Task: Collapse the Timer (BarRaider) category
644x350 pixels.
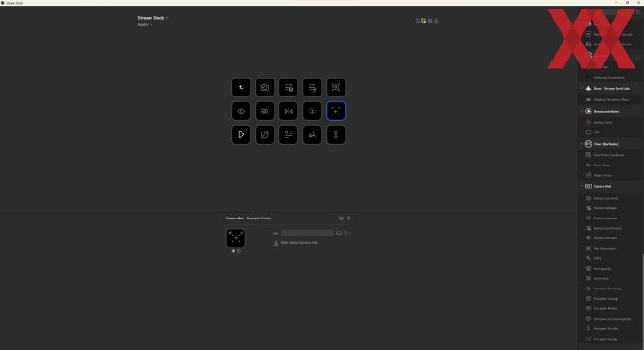Action: click(581, 144)
